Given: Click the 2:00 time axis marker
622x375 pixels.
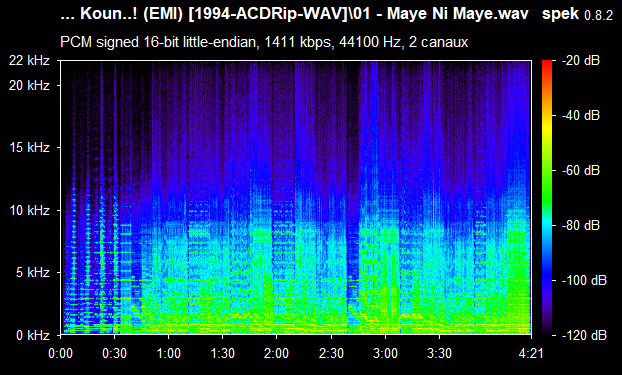Looking at the screenshot, I should click(276, 353).
